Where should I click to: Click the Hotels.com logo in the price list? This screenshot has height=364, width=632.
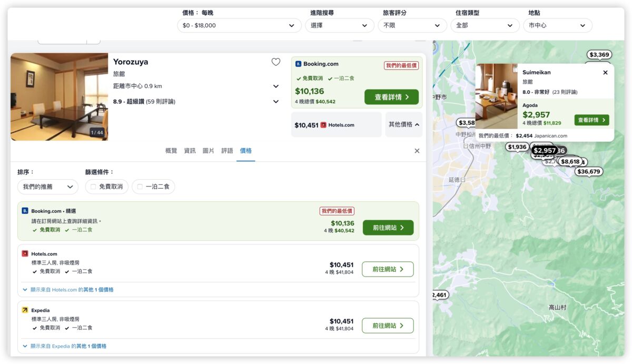25,254
